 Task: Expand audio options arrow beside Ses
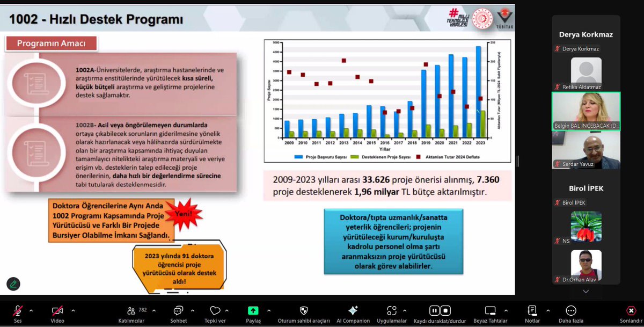[x=31, y=310]
